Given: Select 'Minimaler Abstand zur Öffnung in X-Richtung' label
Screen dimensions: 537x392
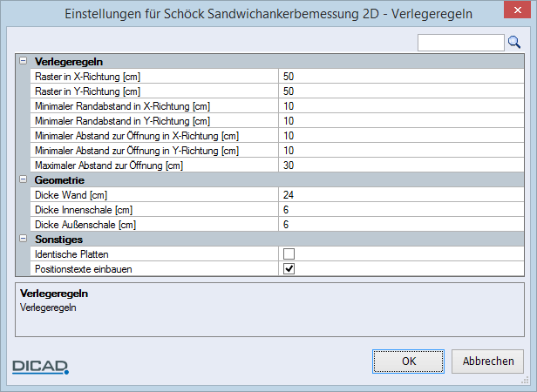Looking at the screenshot, I should coord(137,136).
